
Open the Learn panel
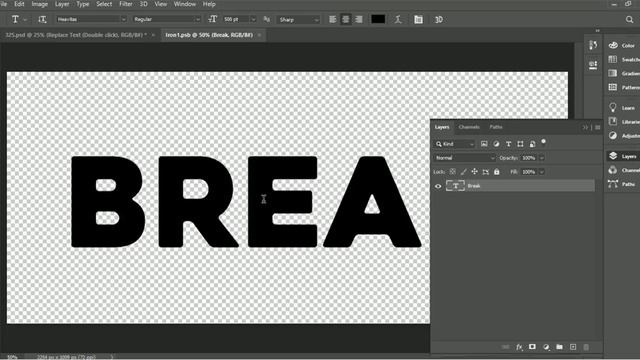pos(623,108)
